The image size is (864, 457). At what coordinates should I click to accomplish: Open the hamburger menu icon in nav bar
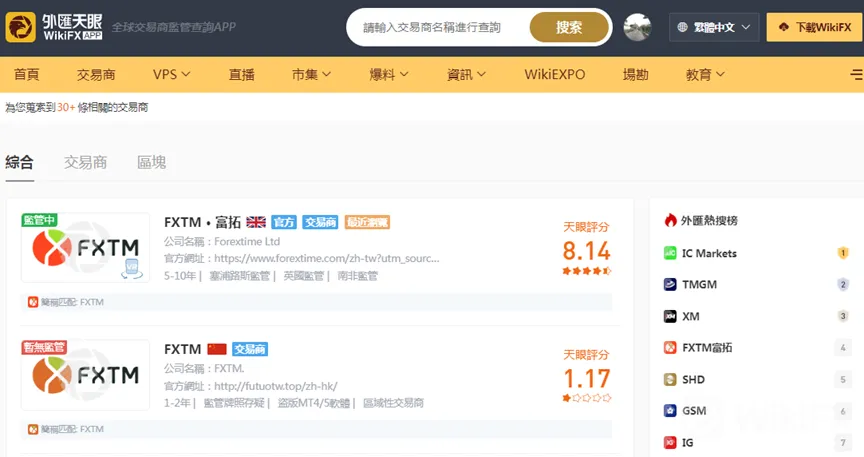[x=856, y=74]
